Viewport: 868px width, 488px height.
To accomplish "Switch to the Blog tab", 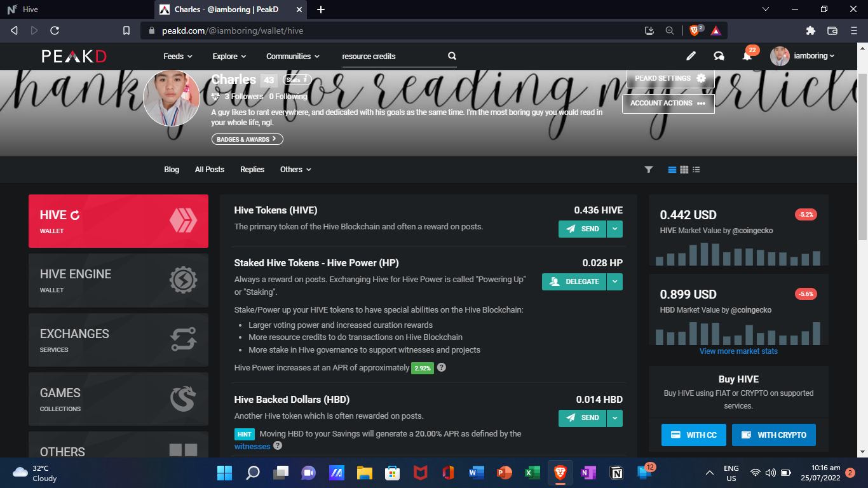I will pyautogui.click(x=172, y=170).
